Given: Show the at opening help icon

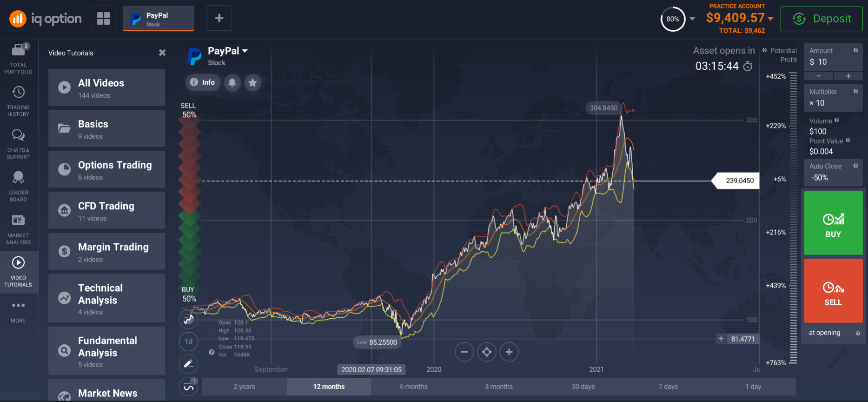Looking at the screenshot, I should [858, 333].
